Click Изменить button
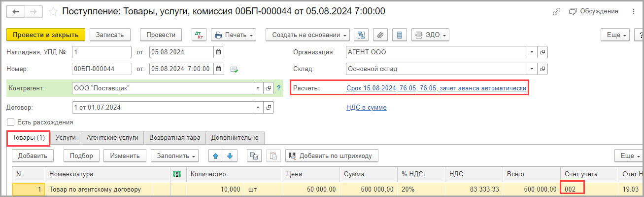Screen dimensions: 644x197 (x=125, y=156)
